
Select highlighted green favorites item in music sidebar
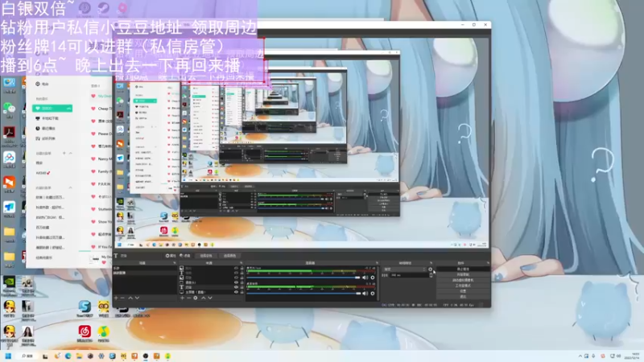[x=52, y=109]
